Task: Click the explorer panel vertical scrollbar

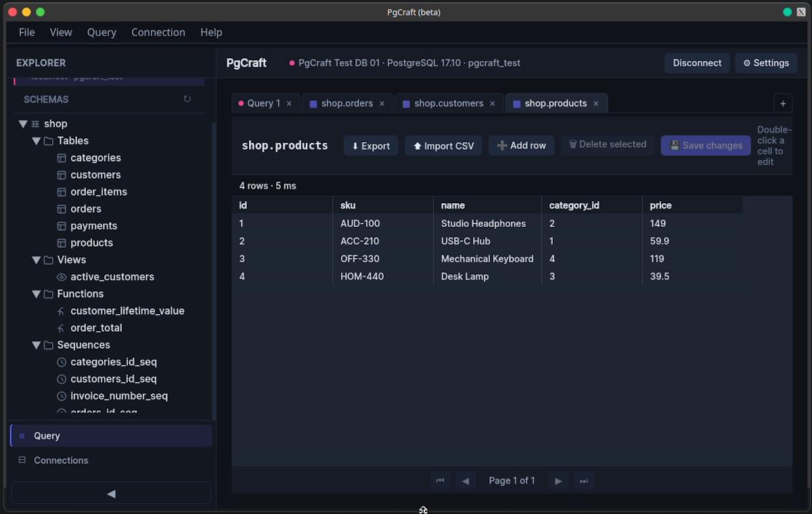Action: click(x=214, y=271)
